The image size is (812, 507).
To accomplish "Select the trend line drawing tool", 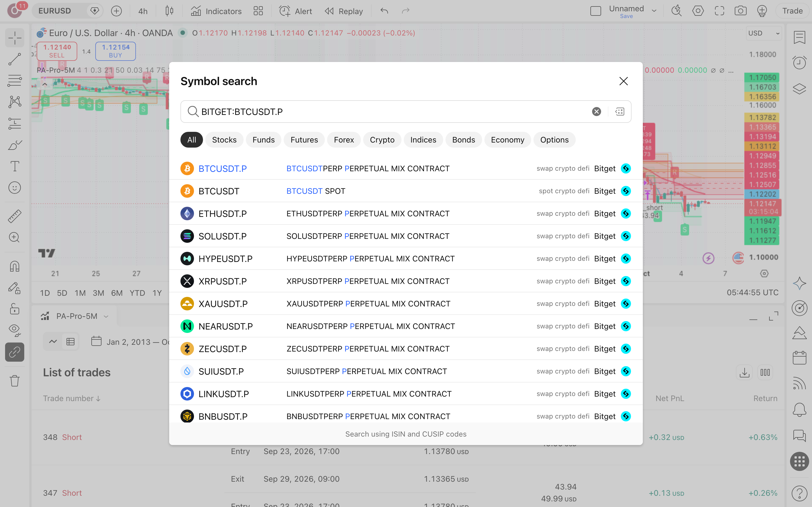I will (x=15, y=59).
